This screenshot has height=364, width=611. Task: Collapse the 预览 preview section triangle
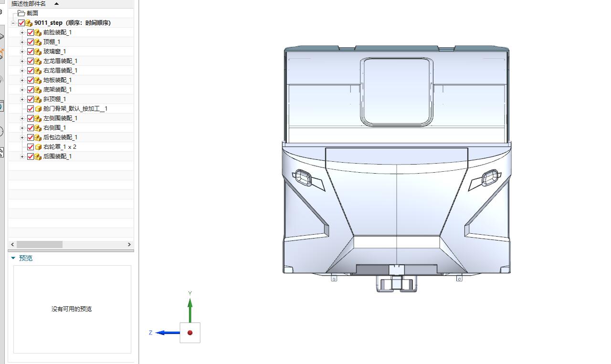pyautogui.click(x=13, y=258)
